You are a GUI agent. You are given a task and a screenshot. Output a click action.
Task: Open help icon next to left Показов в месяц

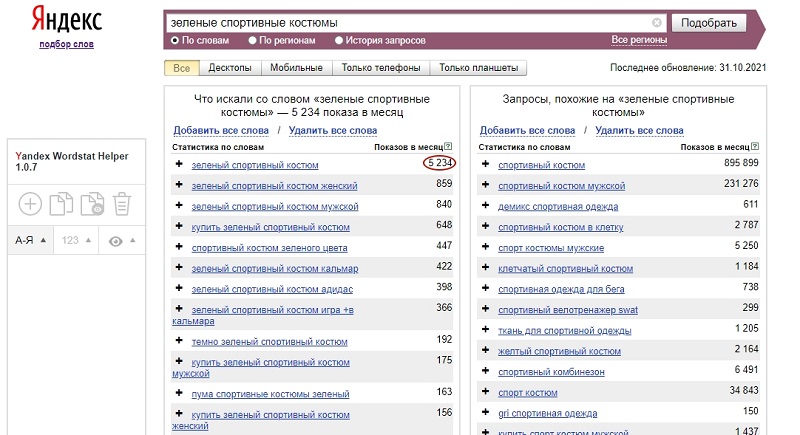point(448,146)
